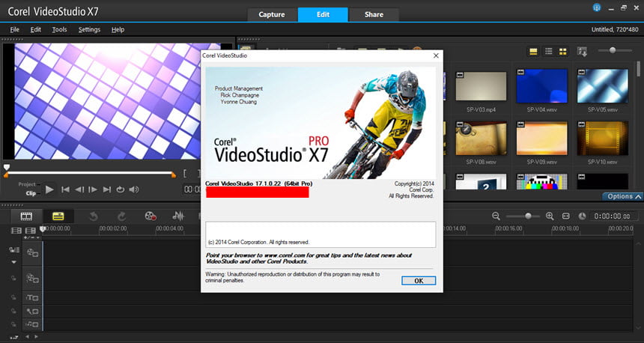Switch to the Share step tab
Viewport: 644px width, 343px height.
point(374,14)
